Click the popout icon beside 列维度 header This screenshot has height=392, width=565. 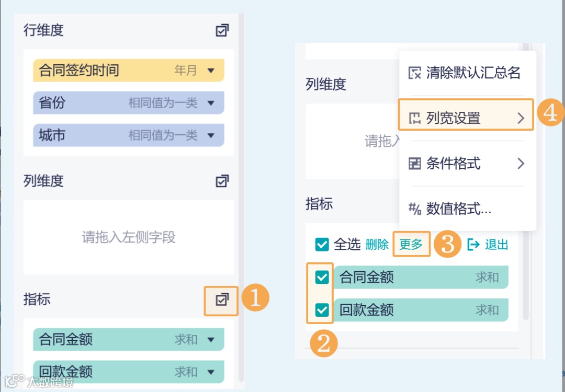(x=221, y=180)
